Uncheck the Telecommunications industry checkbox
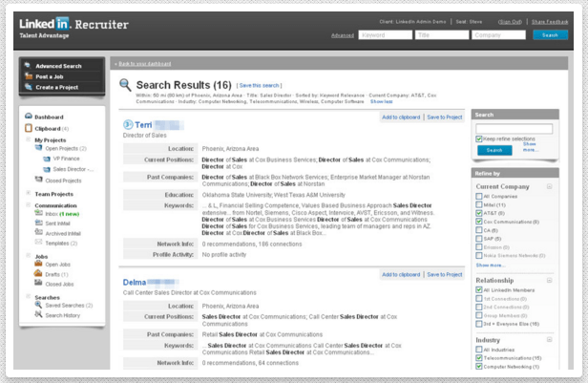This screenshot has height=383, width=588. pyautogui.click(x=479, y=358)
